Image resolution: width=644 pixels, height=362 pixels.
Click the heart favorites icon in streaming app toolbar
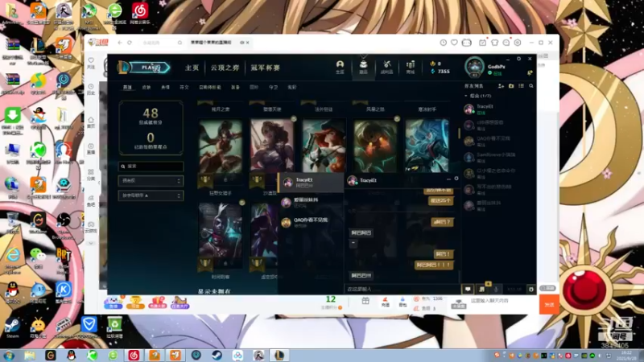pos(454,43)
